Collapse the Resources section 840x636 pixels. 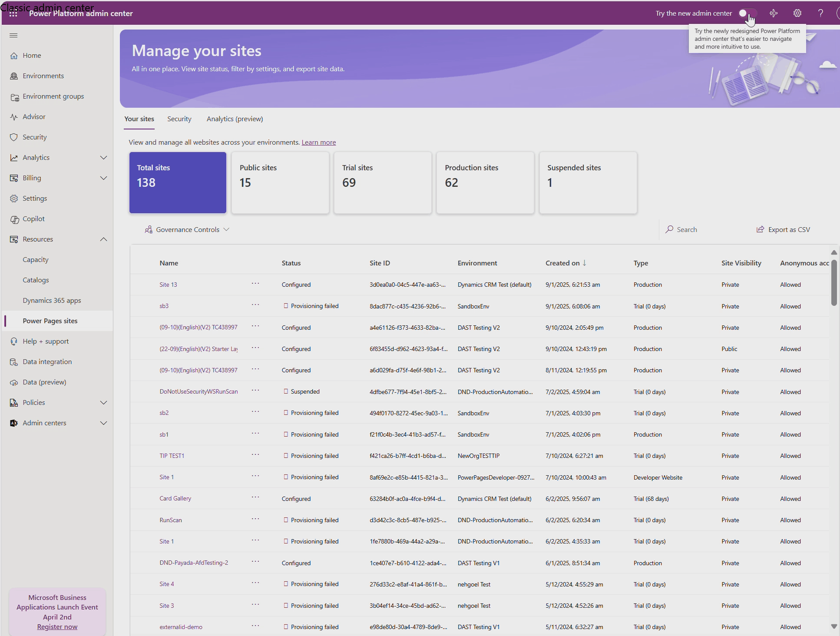(103, 239)
